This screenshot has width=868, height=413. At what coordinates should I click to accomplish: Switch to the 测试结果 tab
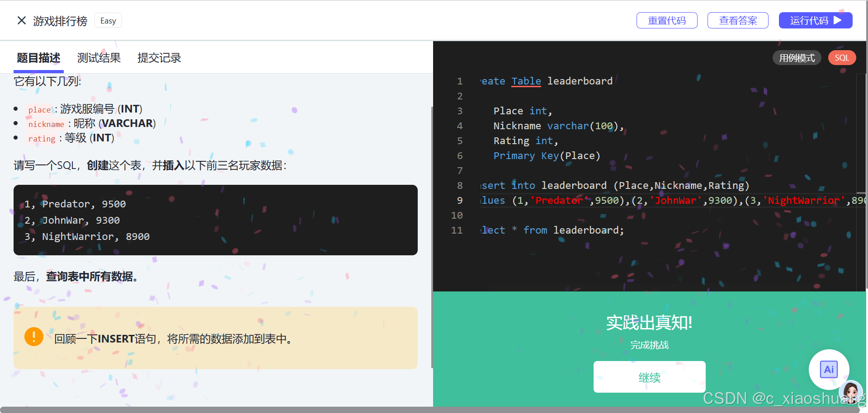(99, 57)
